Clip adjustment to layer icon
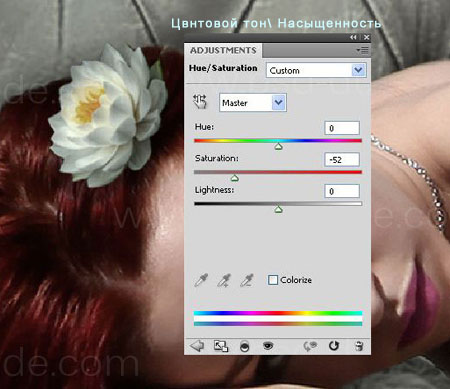The image size is (450, 389). (244, 346)
